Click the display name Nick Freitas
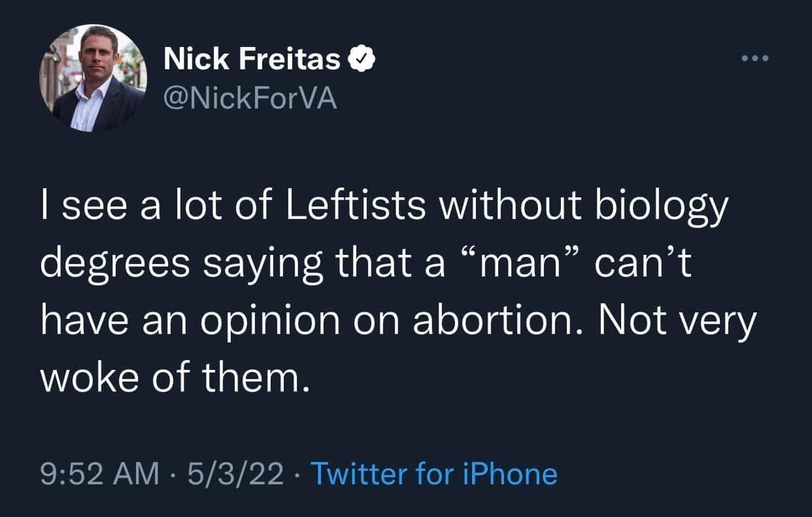The image size is (812, 517). pos(252,60)
